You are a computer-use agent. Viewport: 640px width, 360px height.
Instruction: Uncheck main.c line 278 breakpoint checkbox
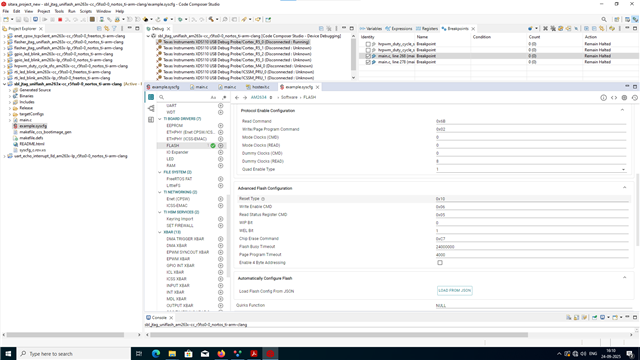368,62
